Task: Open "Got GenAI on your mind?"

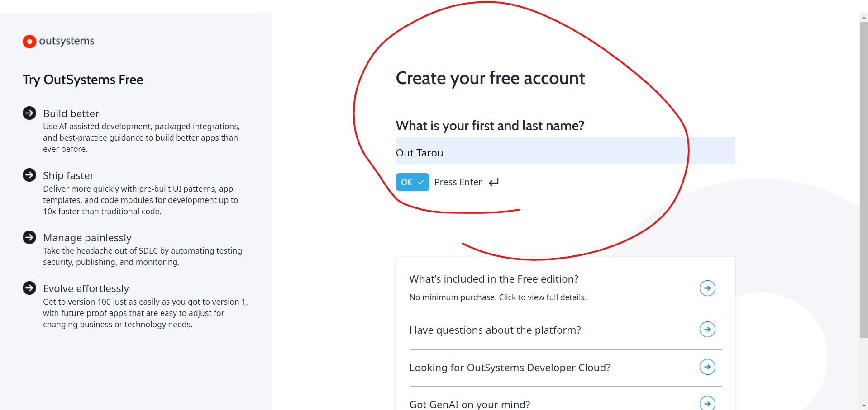Action: [x=470, y=405]
